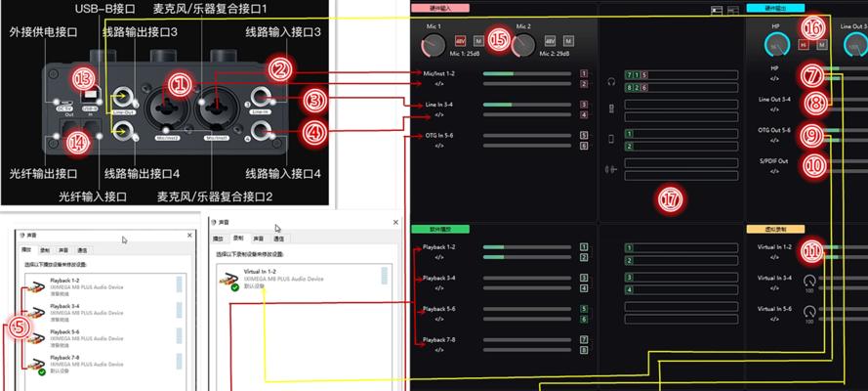
Task: Click the headphone routing icon in mixer matrix
Action: [611, 82]
